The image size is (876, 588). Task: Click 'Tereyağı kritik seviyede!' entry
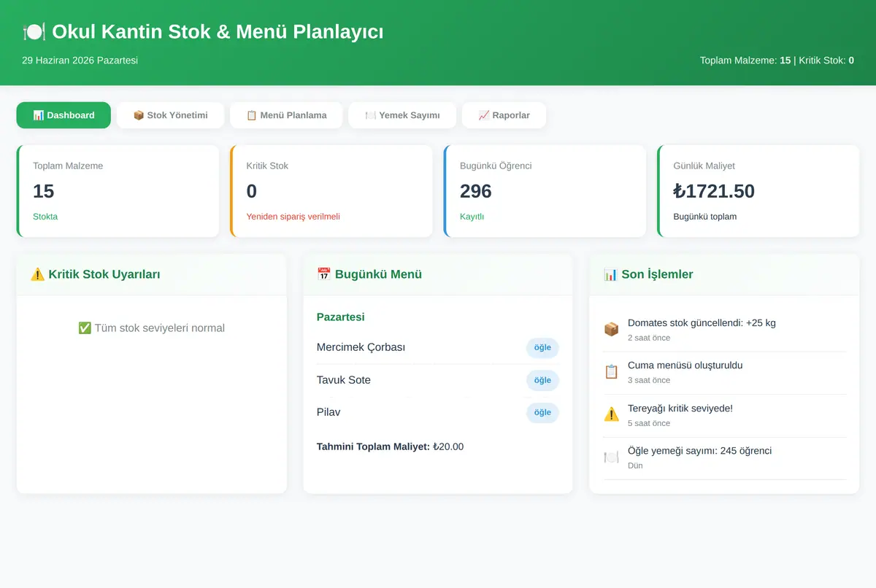(725, 415)
